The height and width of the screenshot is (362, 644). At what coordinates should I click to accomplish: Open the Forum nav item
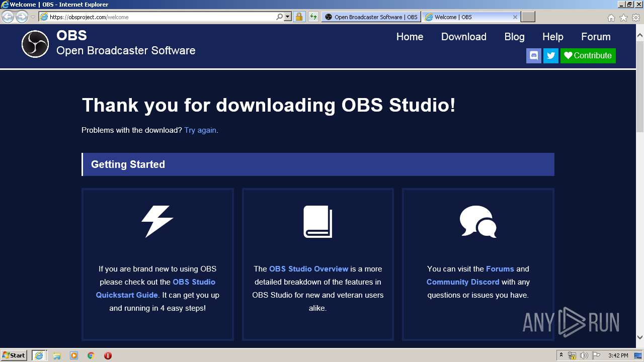coord(596,37)
